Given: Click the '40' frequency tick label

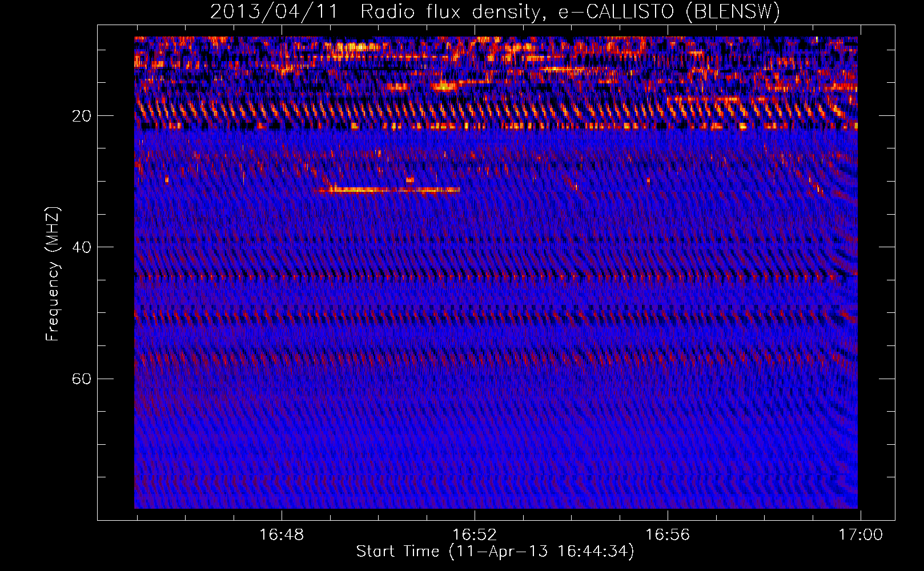Looking at the screenshot, I should tap(82, 247).
